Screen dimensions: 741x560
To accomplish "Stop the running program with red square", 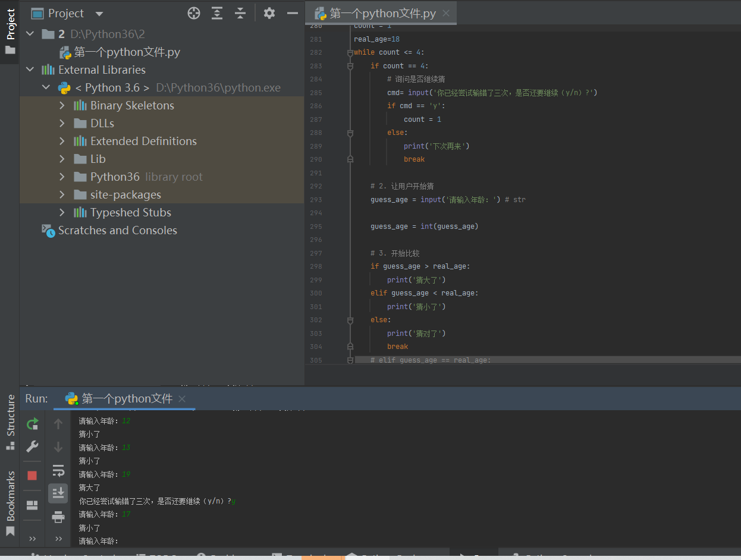I will tap(32, 476).
